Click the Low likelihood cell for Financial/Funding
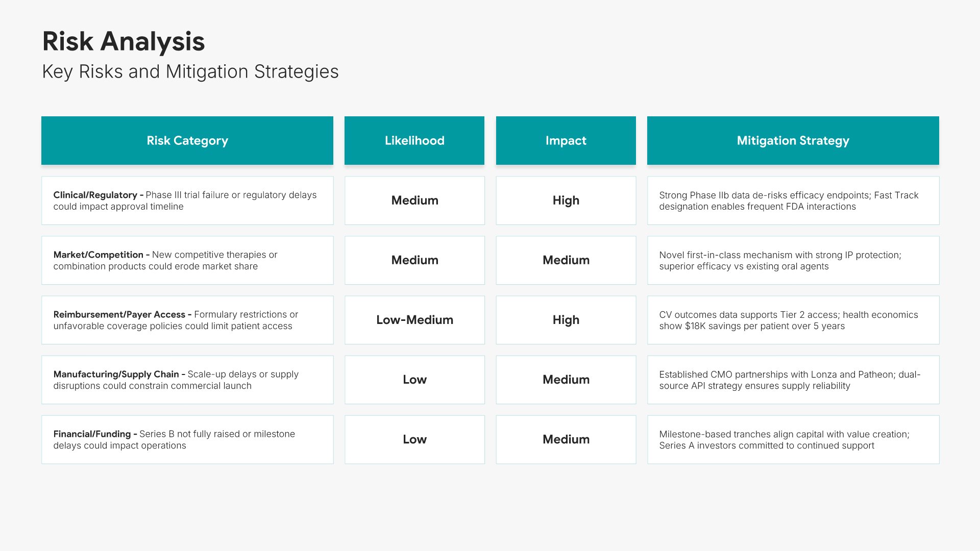Image resolution: width=980 pixels, height=551 pixels. pyautogui.click(x=414, y=439)
